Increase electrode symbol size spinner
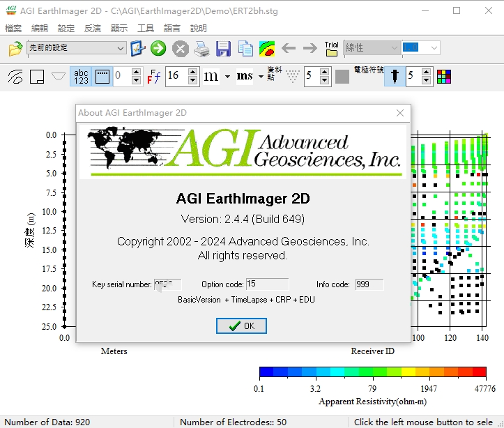The width and height of the screenshot is (504, 428). click(x=426, y=72)
